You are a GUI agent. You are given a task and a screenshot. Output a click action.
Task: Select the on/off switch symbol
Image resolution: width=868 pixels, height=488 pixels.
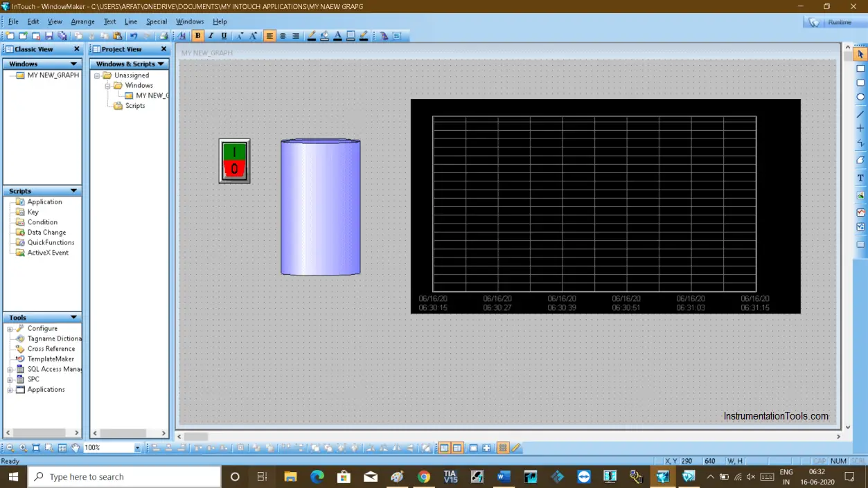pyautogui.click(x=234, y=161)
